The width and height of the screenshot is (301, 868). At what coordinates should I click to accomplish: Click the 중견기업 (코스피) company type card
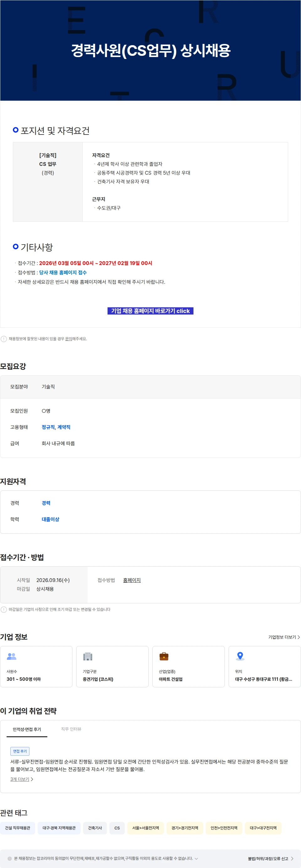112,666
